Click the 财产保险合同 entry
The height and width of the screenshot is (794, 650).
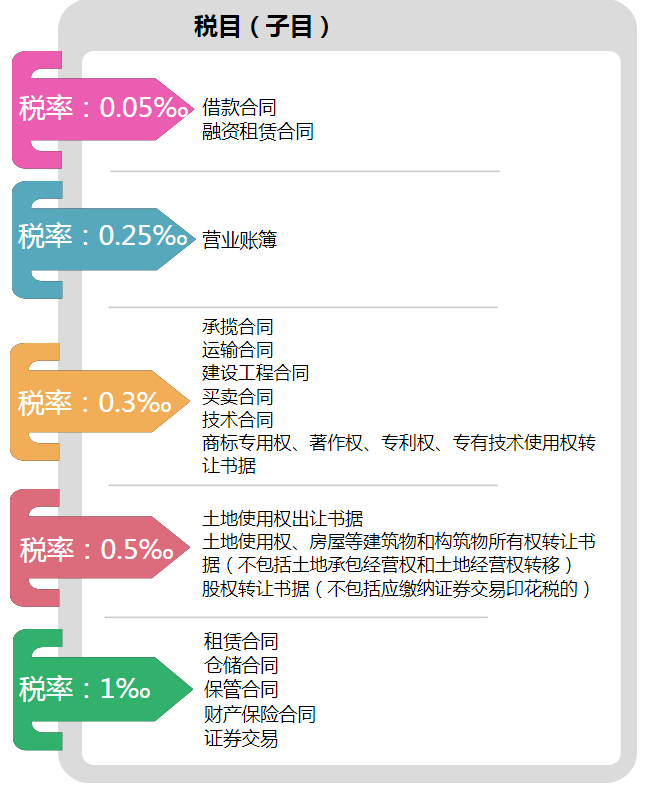pos(259,714)
